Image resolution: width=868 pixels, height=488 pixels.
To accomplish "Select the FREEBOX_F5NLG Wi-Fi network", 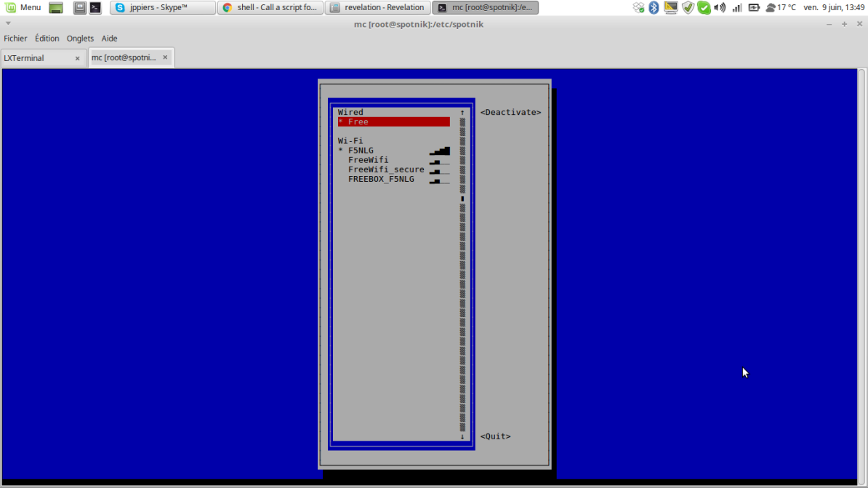I will pos(381,179).
